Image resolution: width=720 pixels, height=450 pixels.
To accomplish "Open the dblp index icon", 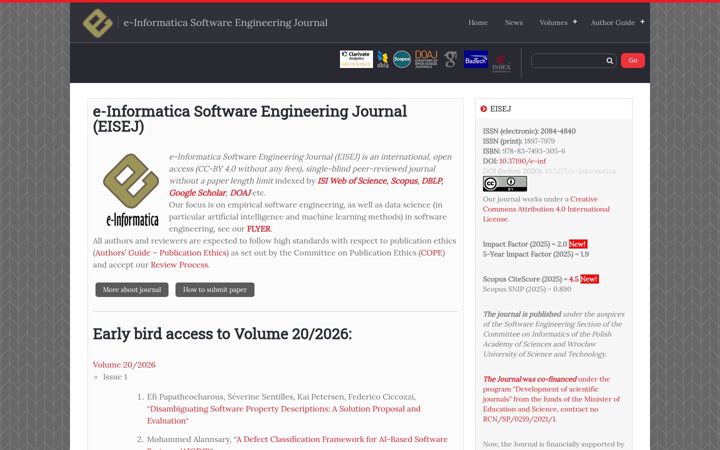I will point(382,60).
